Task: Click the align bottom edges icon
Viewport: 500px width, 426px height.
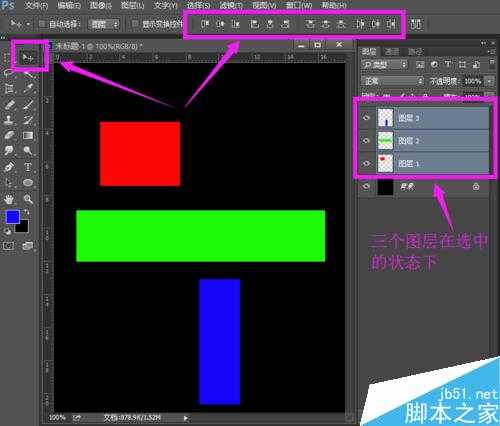Action: coord(236,24)
